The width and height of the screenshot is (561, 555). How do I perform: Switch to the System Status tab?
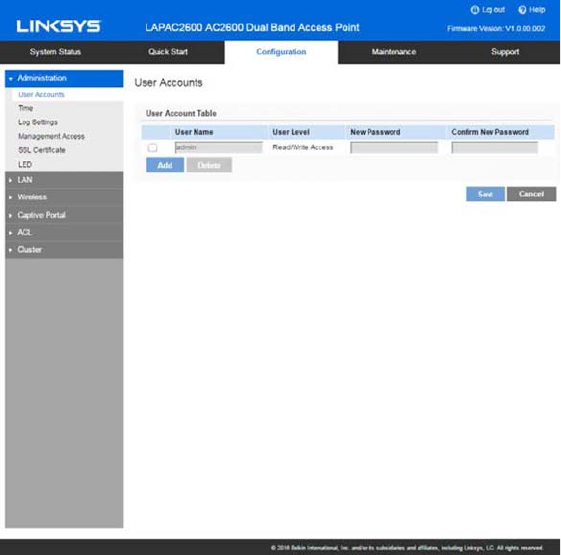55,52
